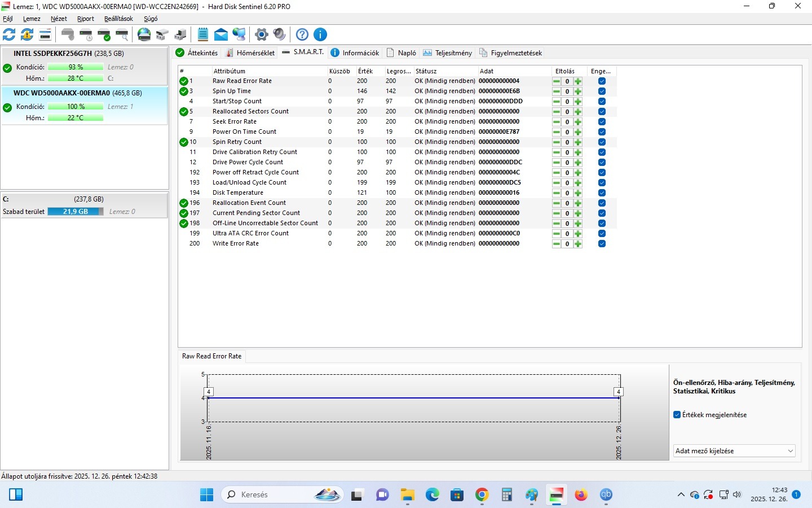Click the green status icon for INTEL SSD
Image resolution: width=812 pixels, height=508 pixels.
7,68
